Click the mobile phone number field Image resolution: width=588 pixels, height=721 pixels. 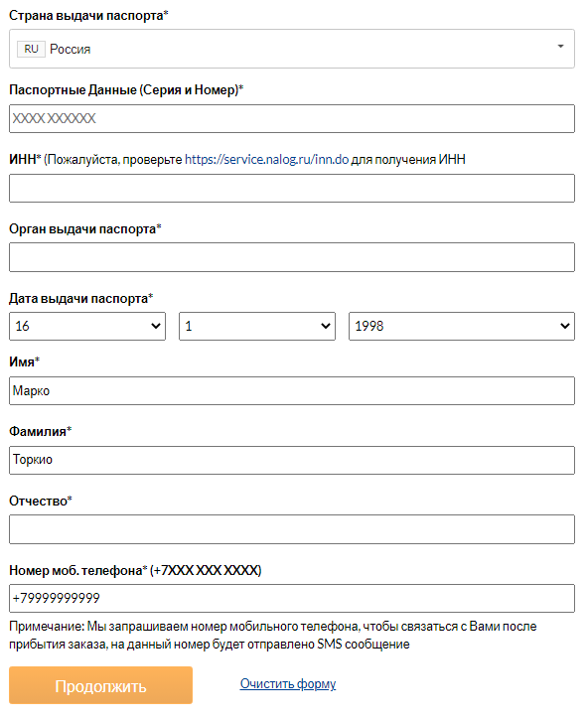(291, 598)
